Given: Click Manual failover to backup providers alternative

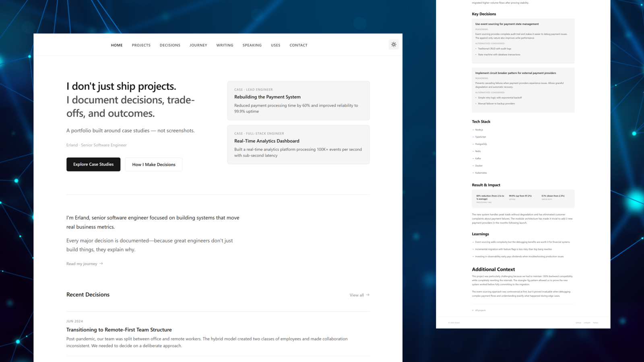Looking at the screenshot, I should pos(496,104).
